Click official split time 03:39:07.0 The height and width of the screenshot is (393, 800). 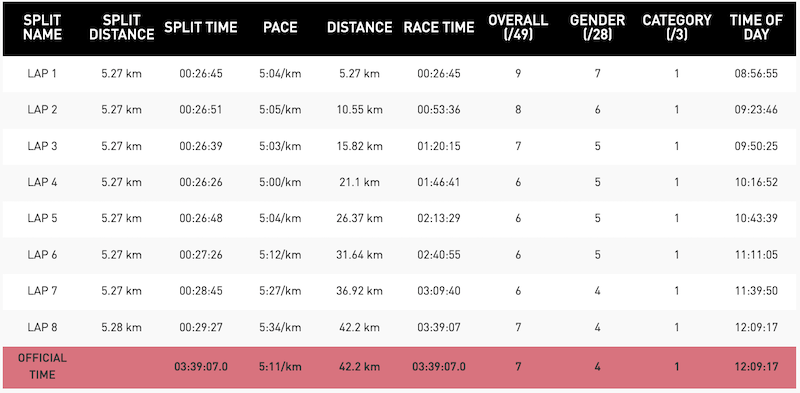click(x=201, y=366)
